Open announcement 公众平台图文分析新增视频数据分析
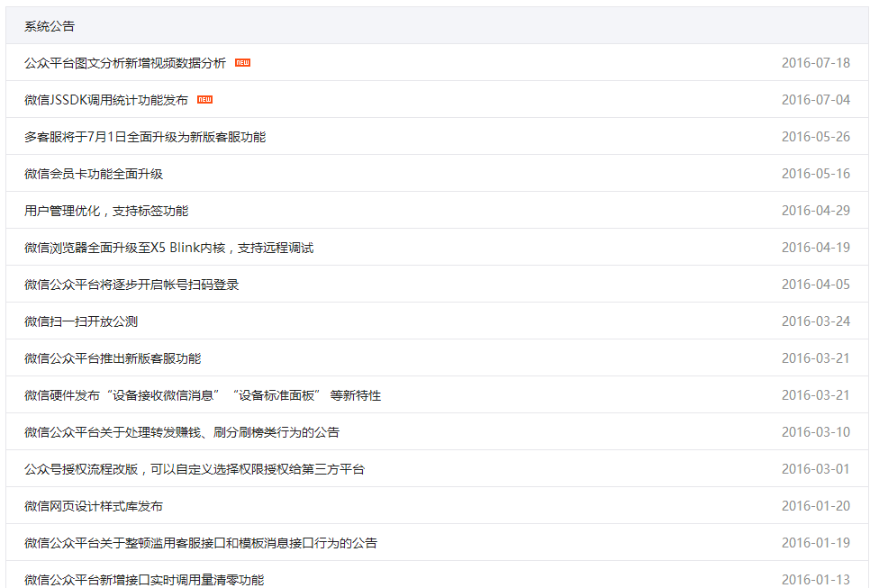Viewport: 870px width, 588px height. coord(125,63)
